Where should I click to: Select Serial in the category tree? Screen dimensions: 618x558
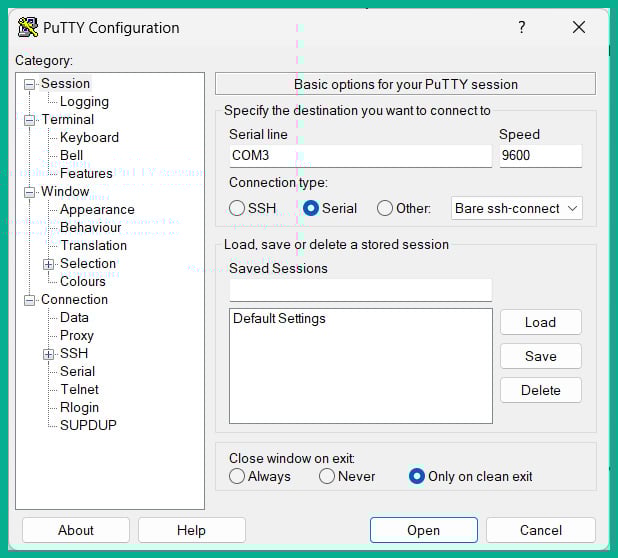click(77, 371)
